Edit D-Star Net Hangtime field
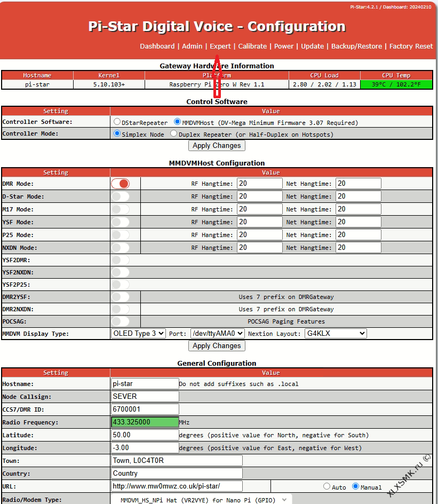This screenshot has height=504, width=438. tap(359, 196)
